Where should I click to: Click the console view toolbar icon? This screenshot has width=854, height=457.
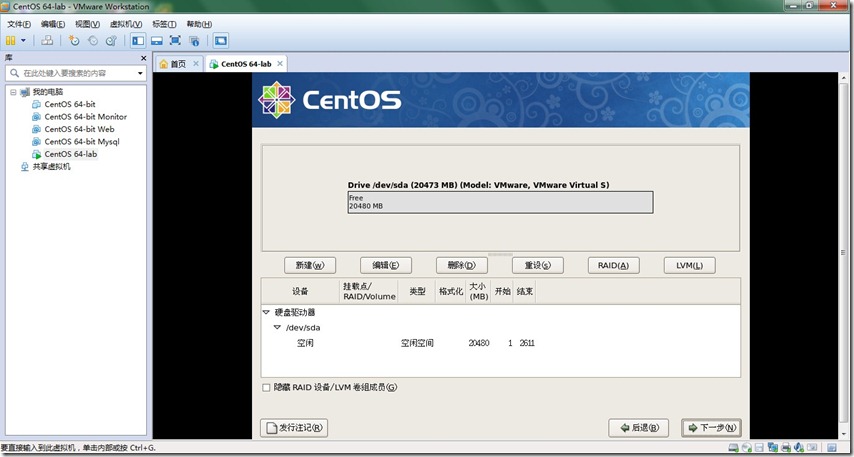tap(221, 40)
